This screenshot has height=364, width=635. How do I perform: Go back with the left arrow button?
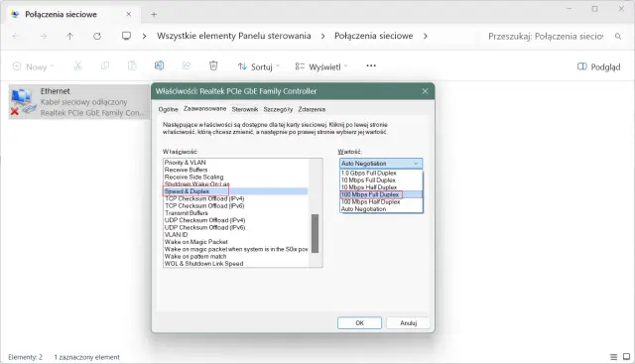pos(16,36)
